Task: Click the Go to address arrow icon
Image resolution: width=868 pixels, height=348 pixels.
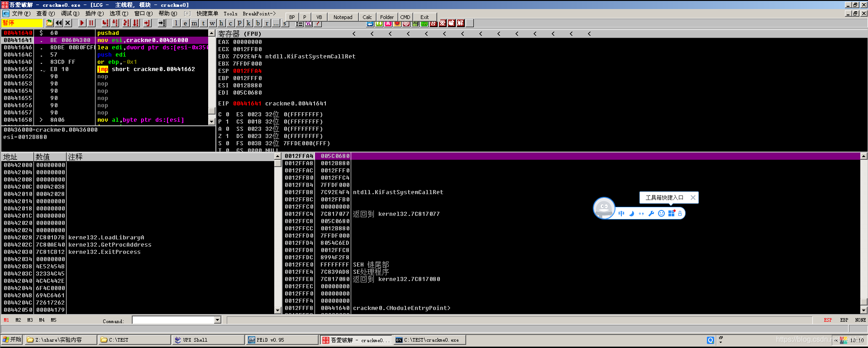Action: coord(162,23)
